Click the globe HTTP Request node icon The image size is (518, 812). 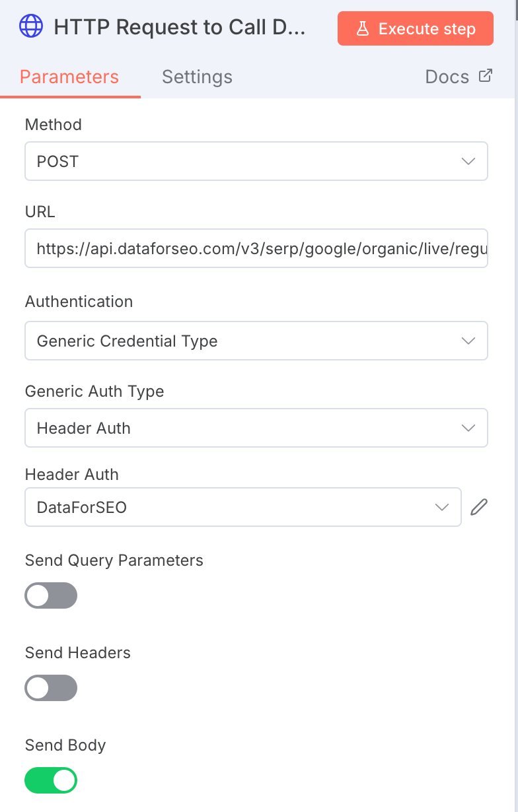click(31, 27)
